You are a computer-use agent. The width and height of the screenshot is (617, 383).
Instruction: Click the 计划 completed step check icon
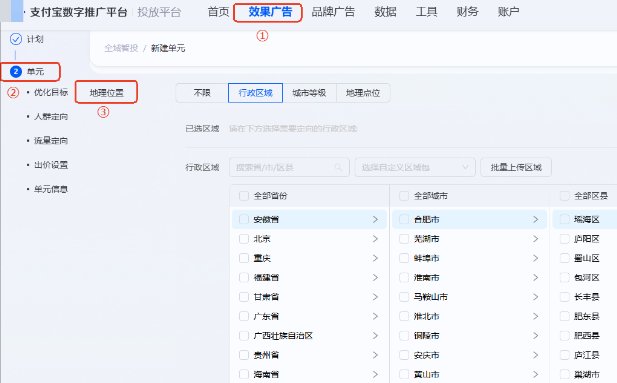click(16, 39)
